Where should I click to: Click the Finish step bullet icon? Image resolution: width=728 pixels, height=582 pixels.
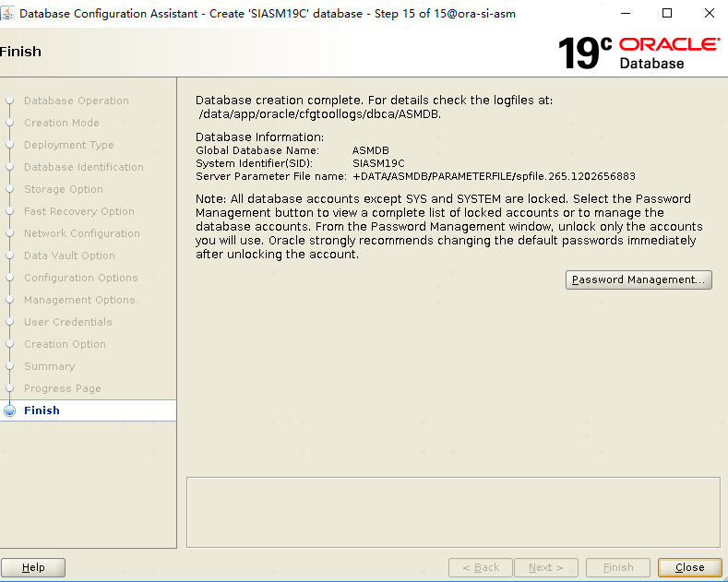tap(9, 410)
